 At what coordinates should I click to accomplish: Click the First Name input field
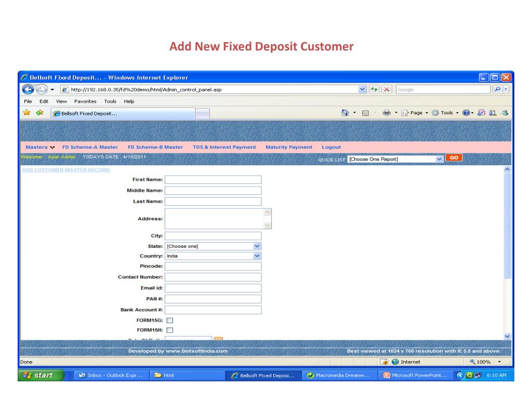click(213, 179)
